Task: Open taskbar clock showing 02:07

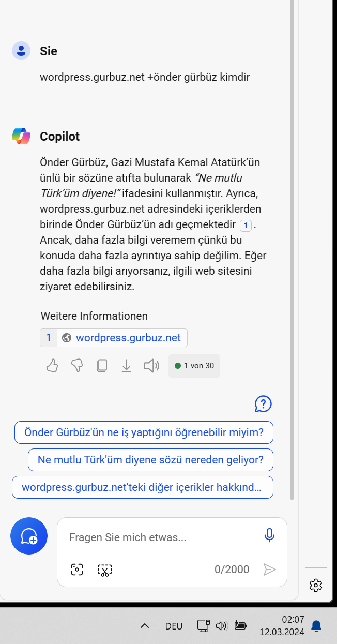Action: [x=282, y=626]
